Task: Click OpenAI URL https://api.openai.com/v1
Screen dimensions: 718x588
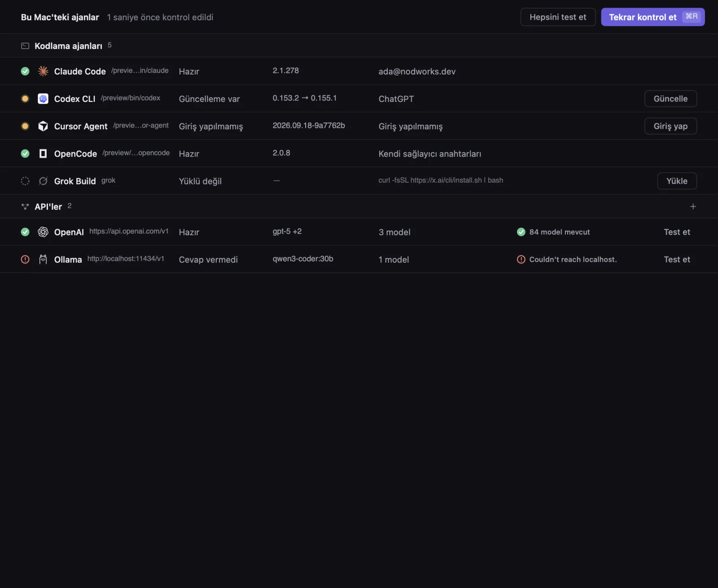Action: [x=129, y=231]
